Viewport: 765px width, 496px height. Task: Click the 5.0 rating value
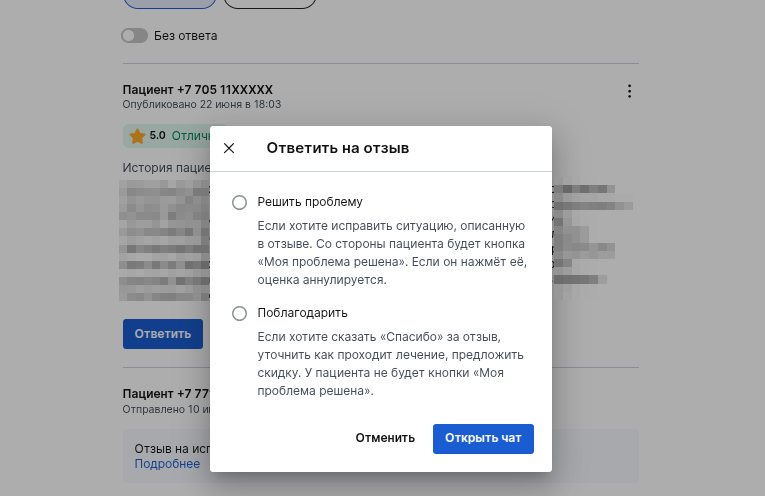[157, 136]
